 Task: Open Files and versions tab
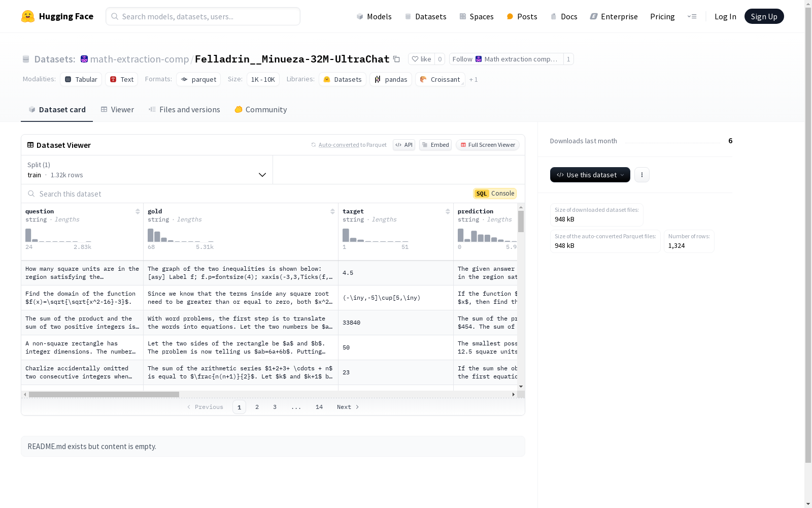click(184, 110)
